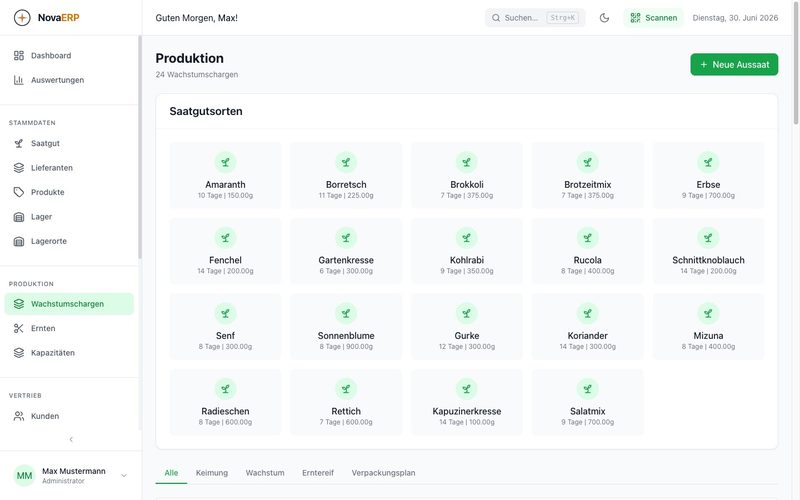Open Kunden in the sidebar
Image resolution: width=800 pixels, height=500 pixels.
point(69,416)
